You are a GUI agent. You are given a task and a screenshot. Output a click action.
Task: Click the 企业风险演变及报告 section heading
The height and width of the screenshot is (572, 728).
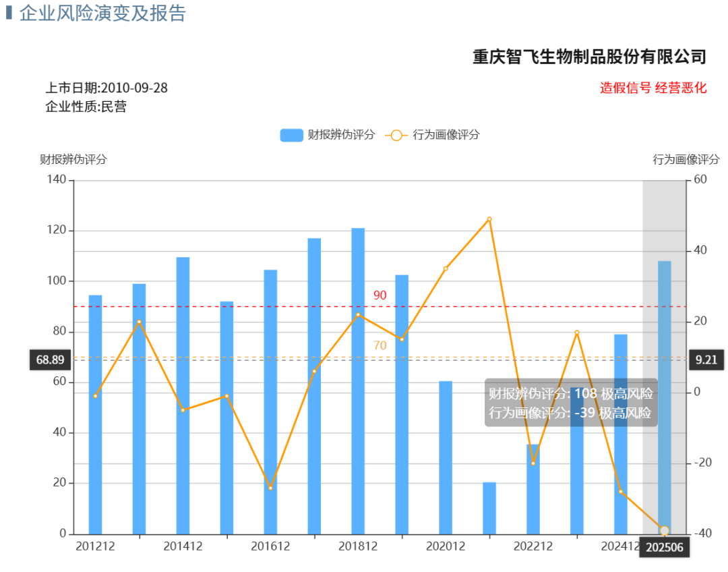(102, 13)
